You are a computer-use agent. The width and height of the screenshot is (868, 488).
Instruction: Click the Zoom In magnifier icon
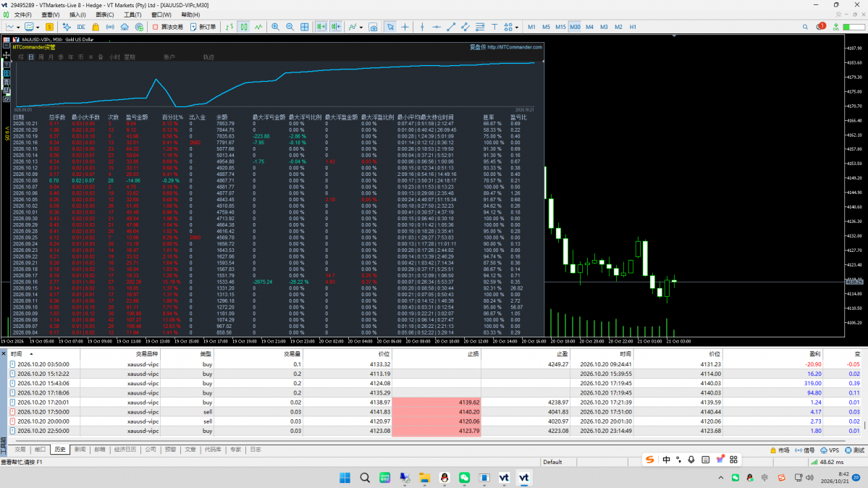coord(275,27)
